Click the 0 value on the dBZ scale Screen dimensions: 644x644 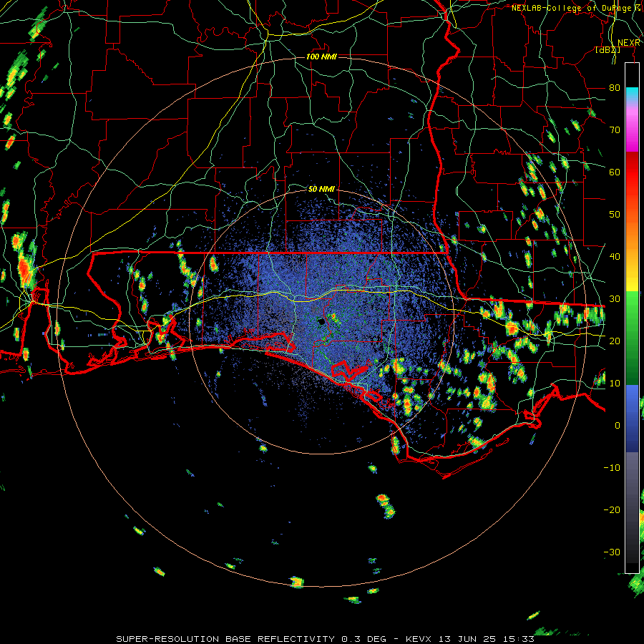click(618, 426)
